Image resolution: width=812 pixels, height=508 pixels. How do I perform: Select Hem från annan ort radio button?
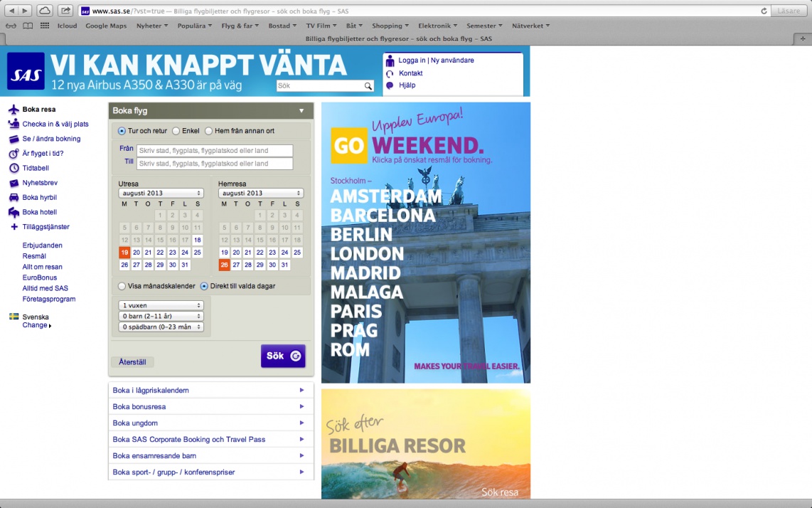(209, 131)
